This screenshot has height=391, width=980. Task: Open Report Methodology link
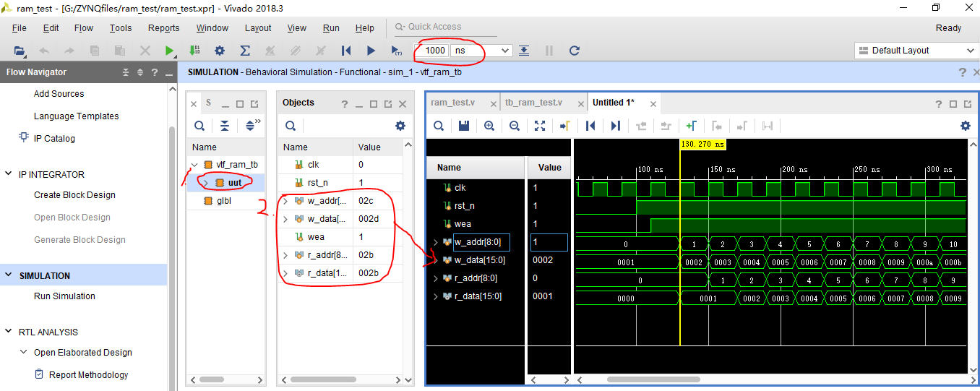pos(88,375)
